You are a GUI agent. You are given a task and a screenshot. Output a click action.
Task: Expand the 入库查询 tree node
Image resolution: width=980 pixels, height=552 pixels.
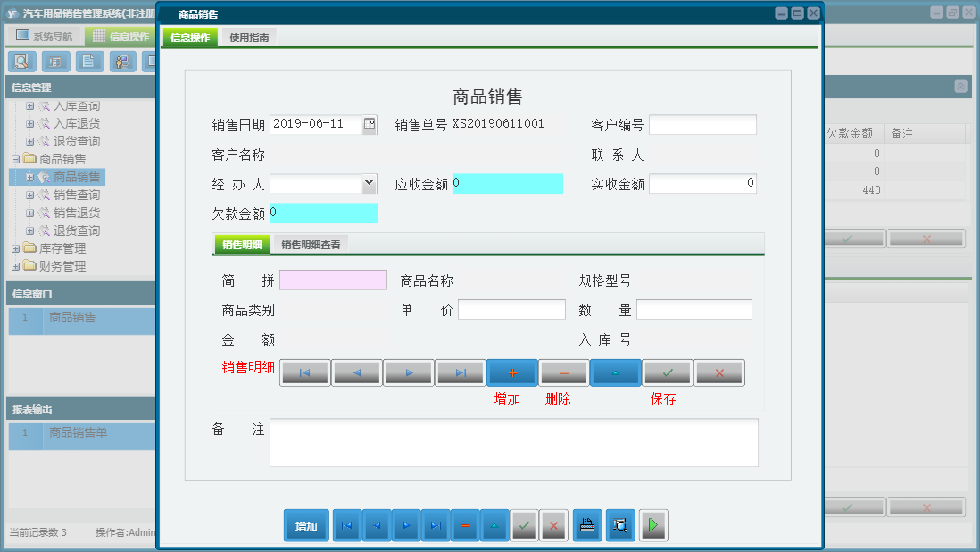29,106
